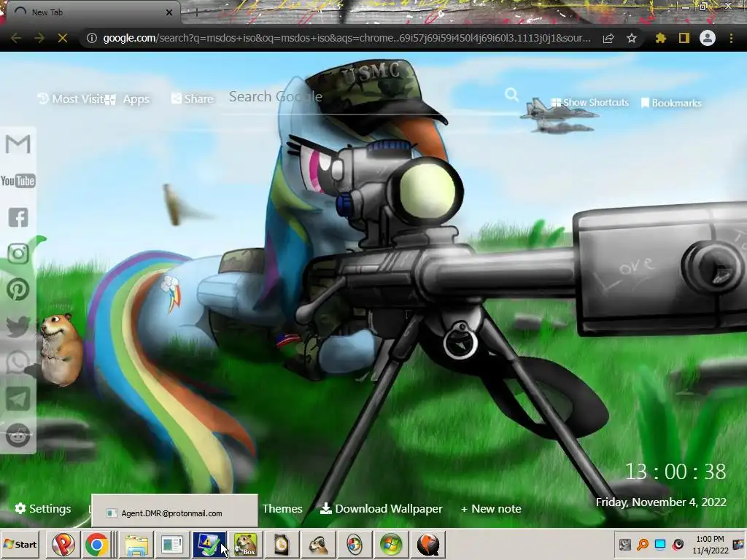
Task: Open Chrome from the taskbar
Action: pyautogui.click(x=97, y=544)
